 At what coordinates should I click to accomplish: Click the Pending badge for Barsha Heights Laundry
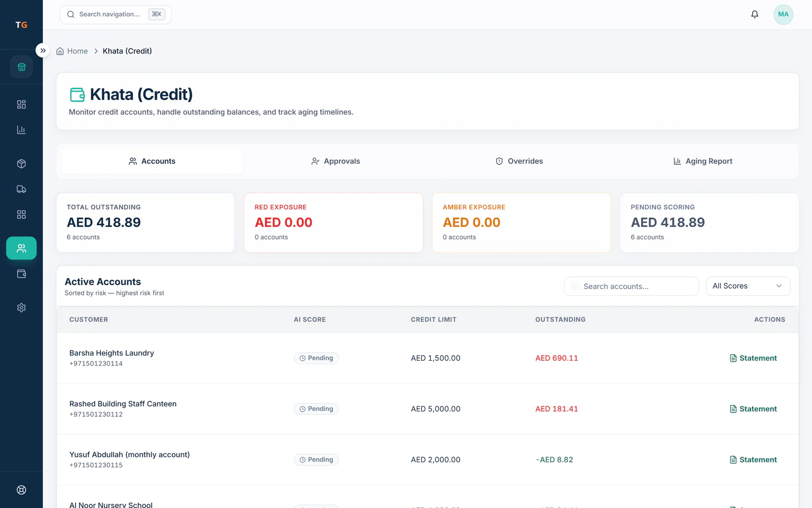(x=316, y=358)
